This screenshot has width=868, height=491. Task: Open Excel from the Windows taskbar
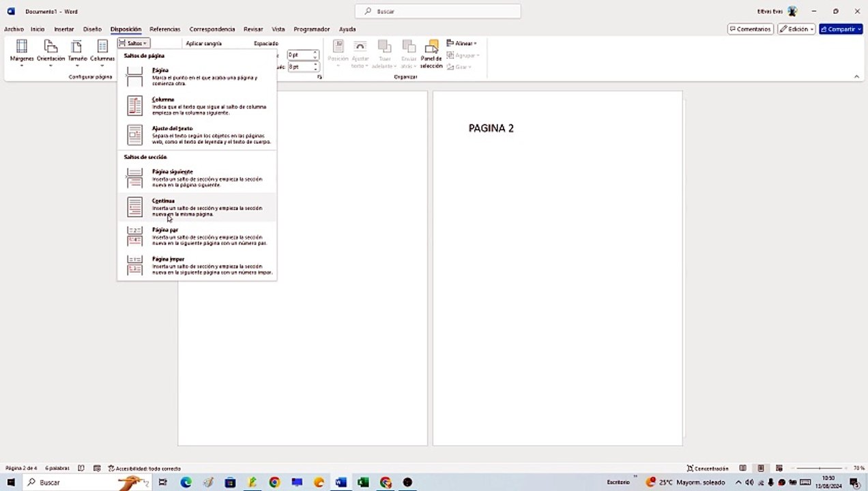[363, 482]
